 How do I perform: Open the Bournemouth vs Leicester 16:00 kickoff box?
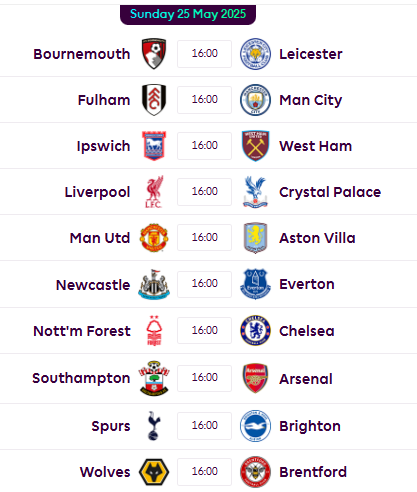pyautogui.click(x=204, y=54)
